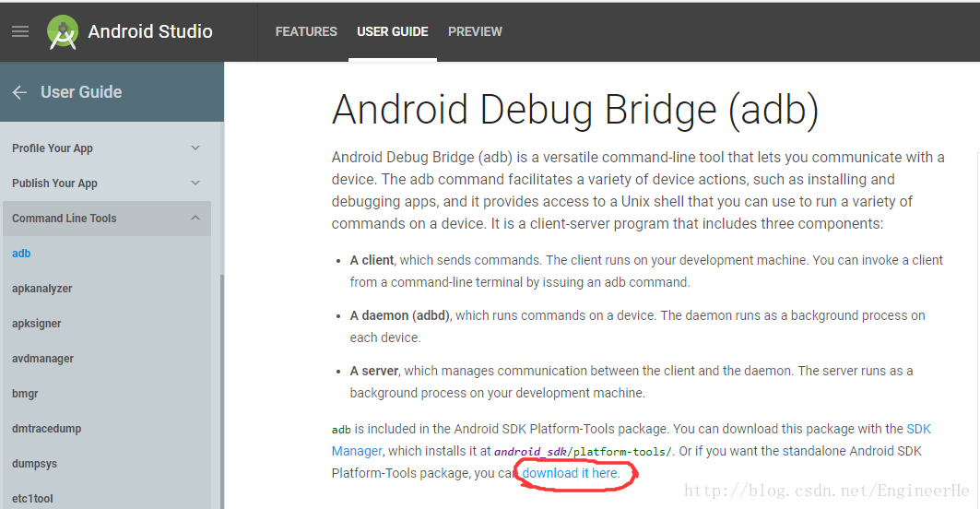Open the apksigner sidebar page

pyautogui.click(x=36, y=324)
